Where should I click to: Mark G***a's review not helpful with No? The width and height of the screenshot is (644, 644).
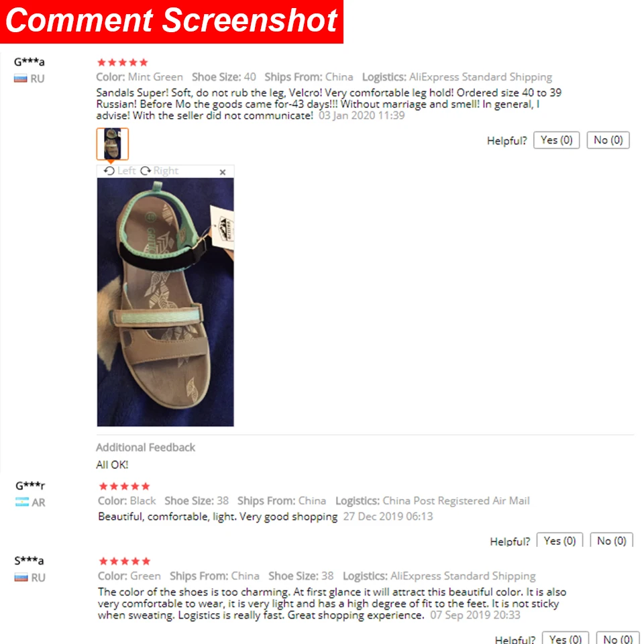tap(608, 140)
